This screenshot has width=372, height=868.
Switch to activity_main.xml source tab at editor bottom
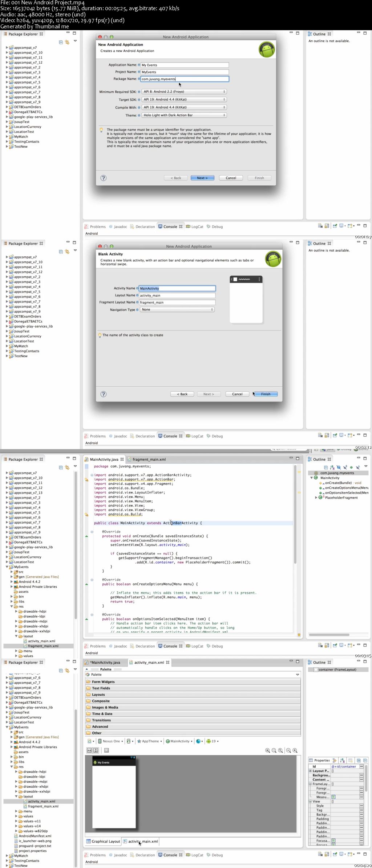pyautogui.click(x=140, y=841)
